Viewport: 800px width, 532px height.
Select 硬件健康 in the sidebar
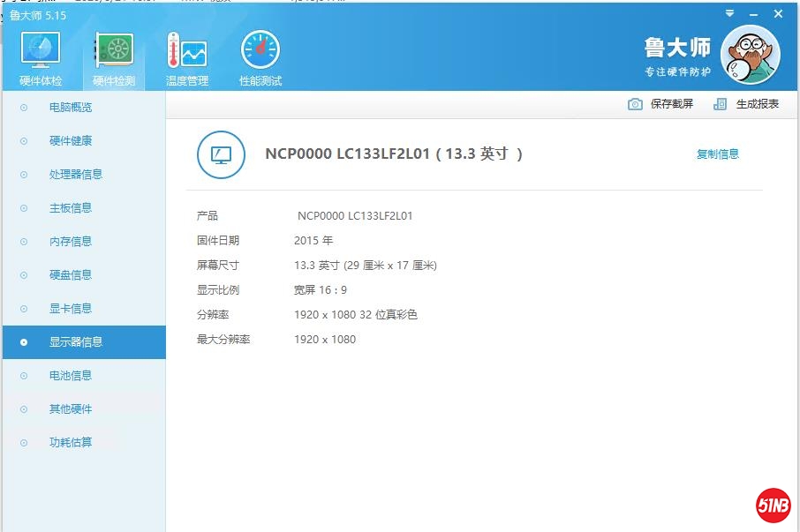pos(84,141)
